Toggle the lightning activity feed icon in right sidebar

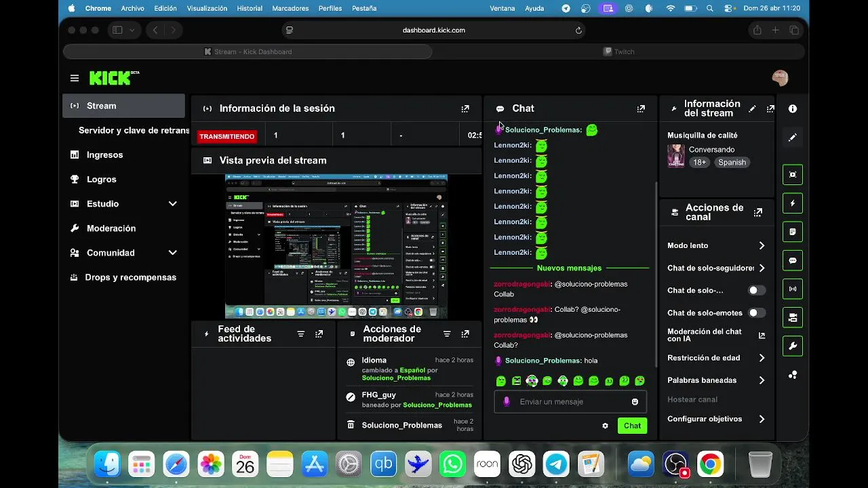coord(793,203)
